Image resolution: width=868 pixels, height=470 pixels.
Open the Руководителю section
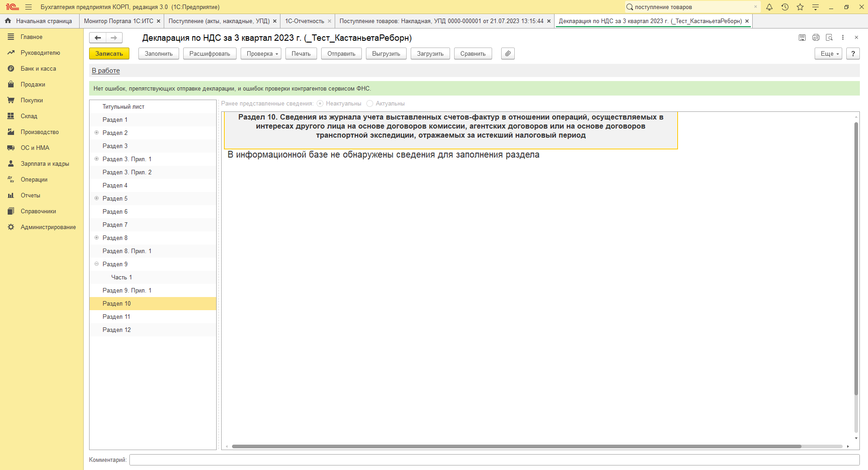click(42, 53)
